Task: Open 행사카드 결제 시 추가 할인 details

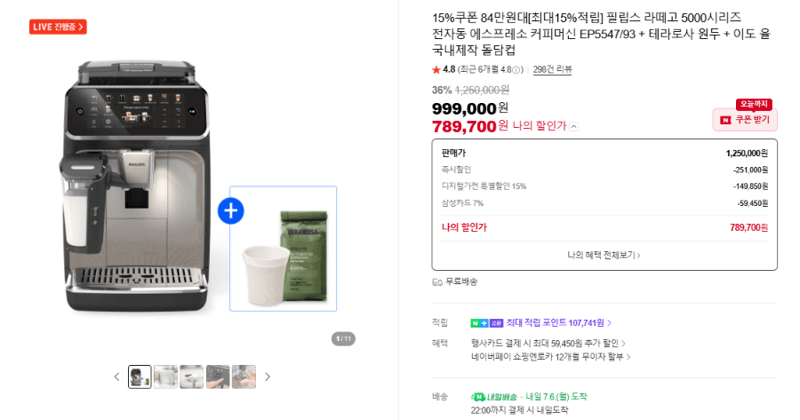Action: point(548,343)
